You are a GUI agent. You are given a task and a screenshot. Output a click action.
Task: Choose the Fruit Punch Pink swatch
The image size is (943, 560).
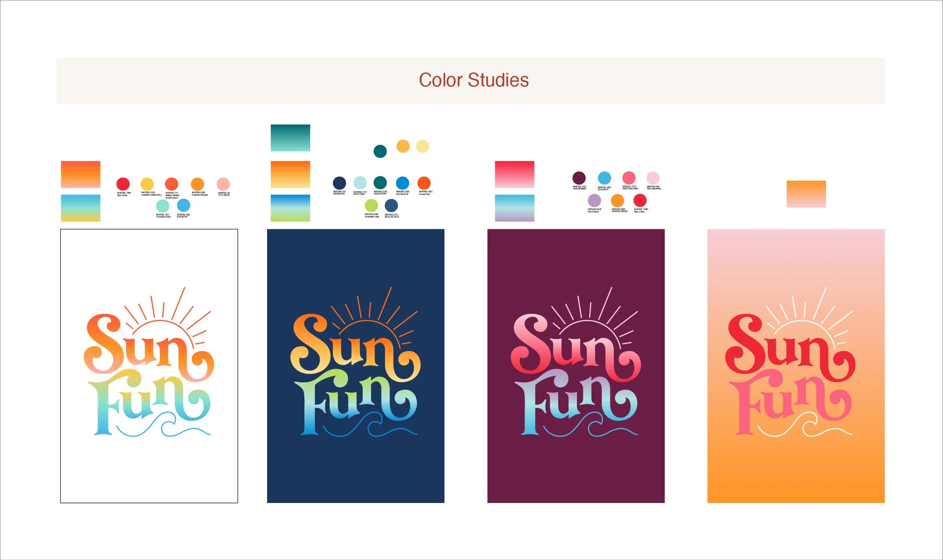click(x=629, y=178)
